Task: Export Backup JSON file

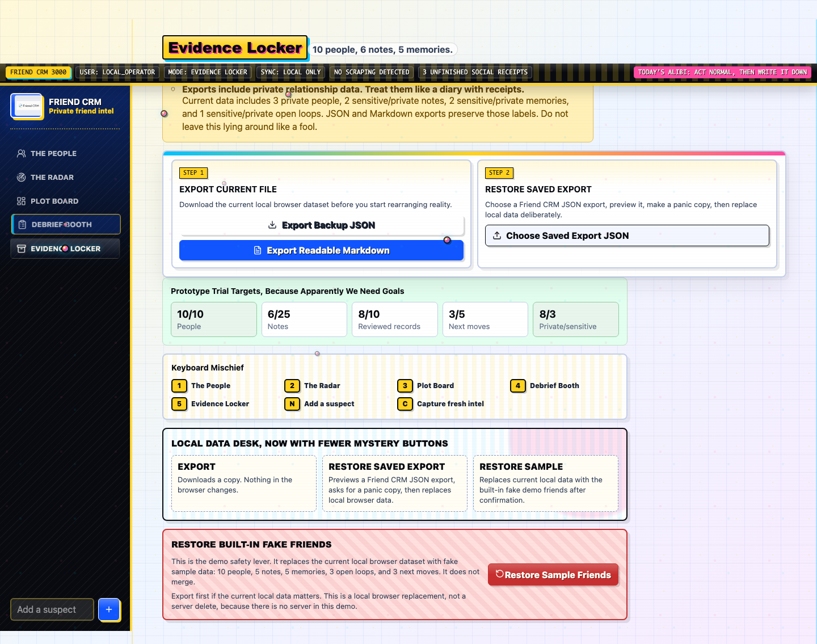Action: click(x=322, y=225)
